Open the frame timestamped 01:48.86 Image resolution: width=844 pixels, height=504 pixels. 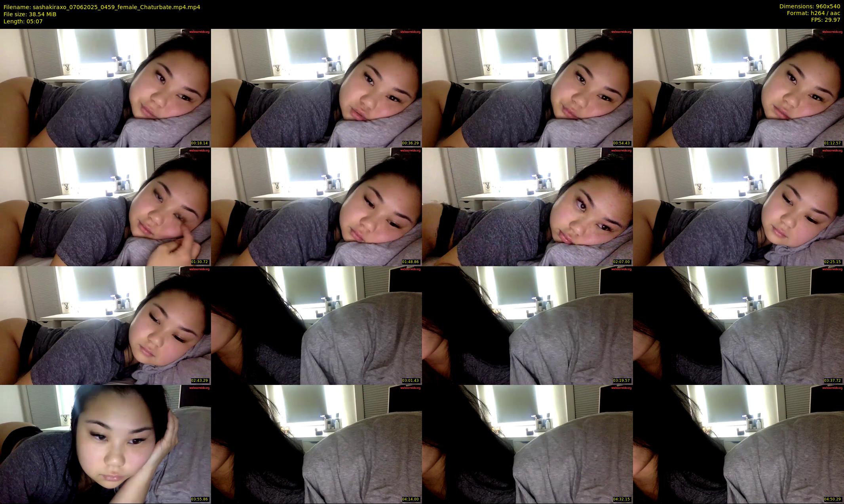click(x=316, y=207)
